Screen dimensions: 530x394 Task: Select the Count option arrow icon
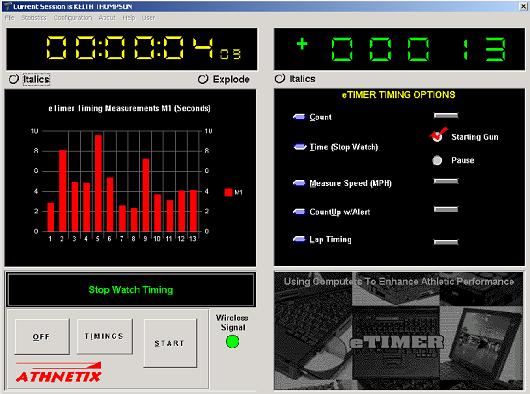pyautogui.click(x=299, y=117)
